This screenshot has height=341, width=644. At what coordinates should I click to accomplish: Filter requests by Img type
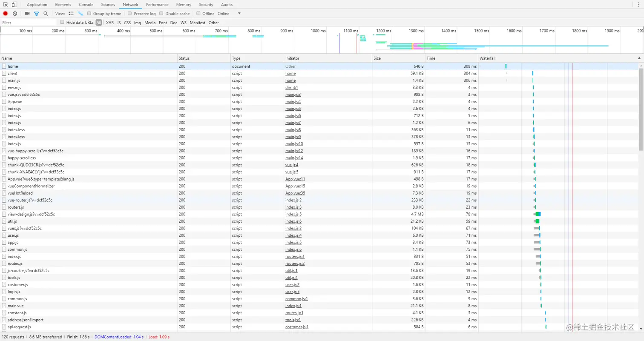coord(138,23)
